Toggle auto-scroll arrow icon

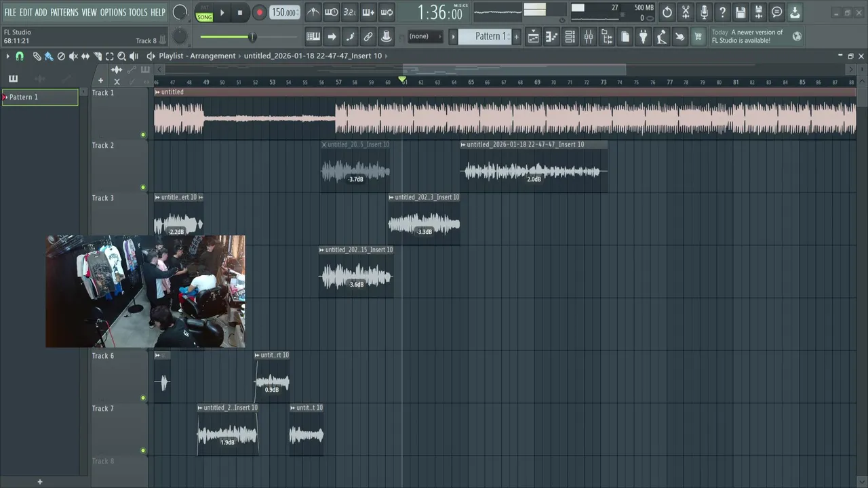(332, 37)
